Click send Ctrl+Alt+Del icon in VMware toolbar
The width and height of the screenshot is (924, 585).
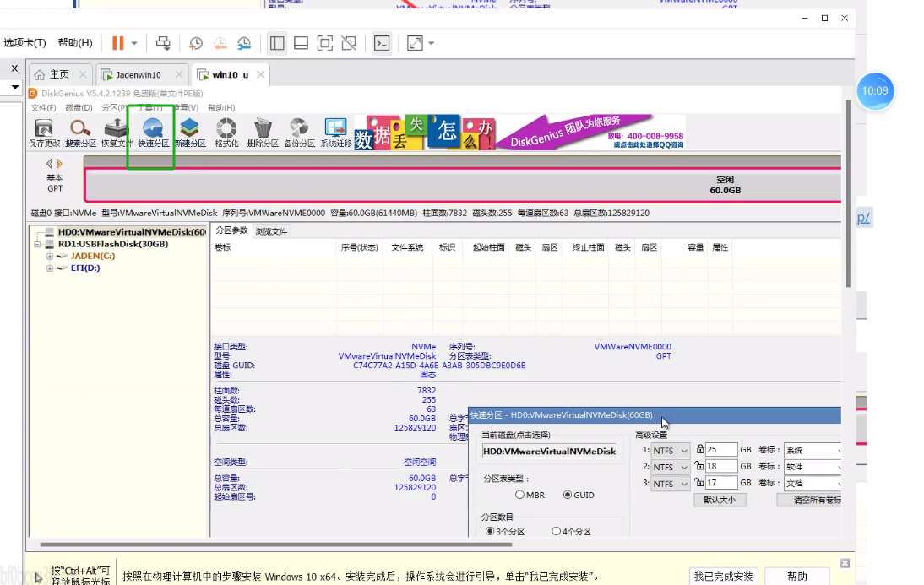(163, 43)
